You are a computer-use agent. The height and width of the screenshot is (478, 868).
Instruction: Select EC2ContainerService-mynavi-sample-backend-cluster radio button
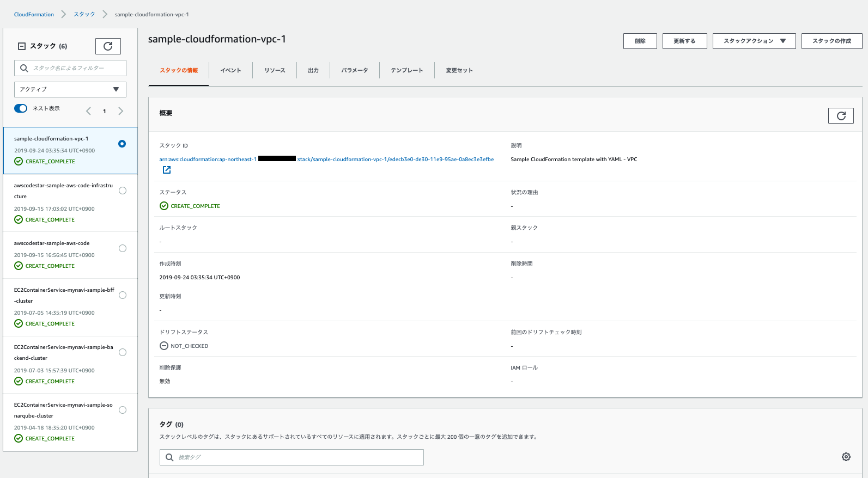click(123, 352)
